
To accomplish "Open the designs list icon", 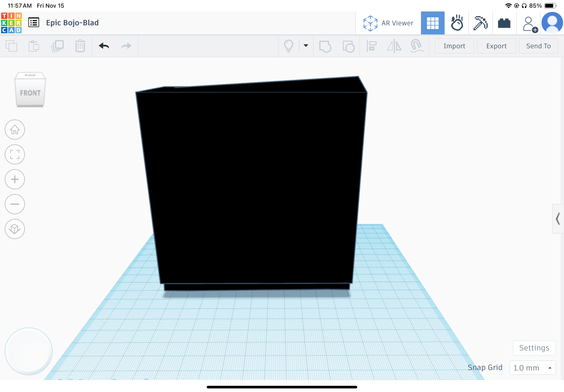I will click(34, 23).
